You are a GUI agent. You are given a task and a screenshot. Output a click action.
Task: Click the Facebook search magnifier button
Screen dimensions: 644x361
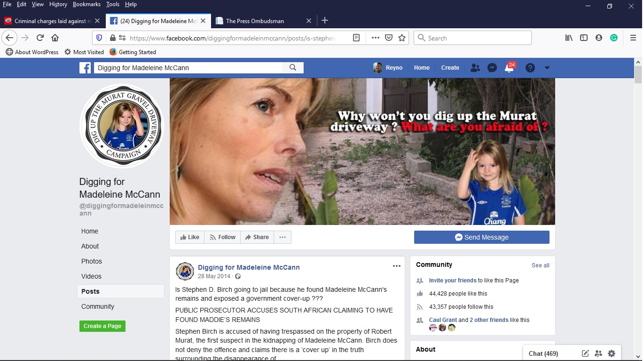(293, 68)
